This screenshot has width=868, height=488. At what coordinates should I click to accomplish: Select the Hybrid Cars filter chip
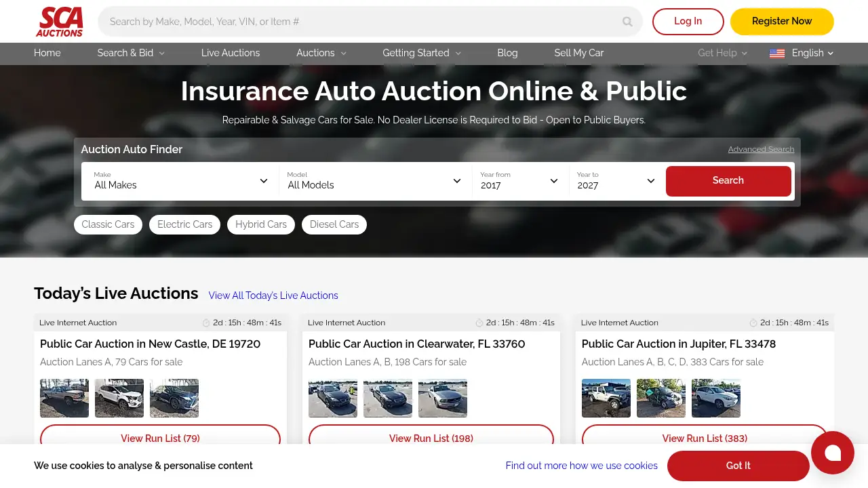(261, 224)
